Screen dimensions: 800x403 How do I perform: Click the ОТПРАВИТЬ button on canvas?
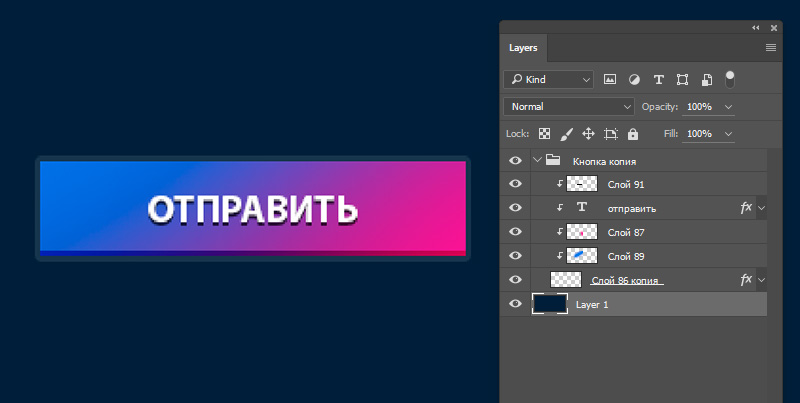pyautogui.click(x=253, y=208)
